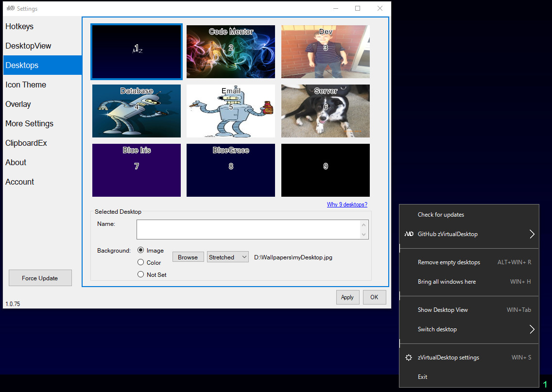The image size is (552, 392).
Task: Select the Code Mentor desktop thumbnail
Action: [x=231, y=51]
